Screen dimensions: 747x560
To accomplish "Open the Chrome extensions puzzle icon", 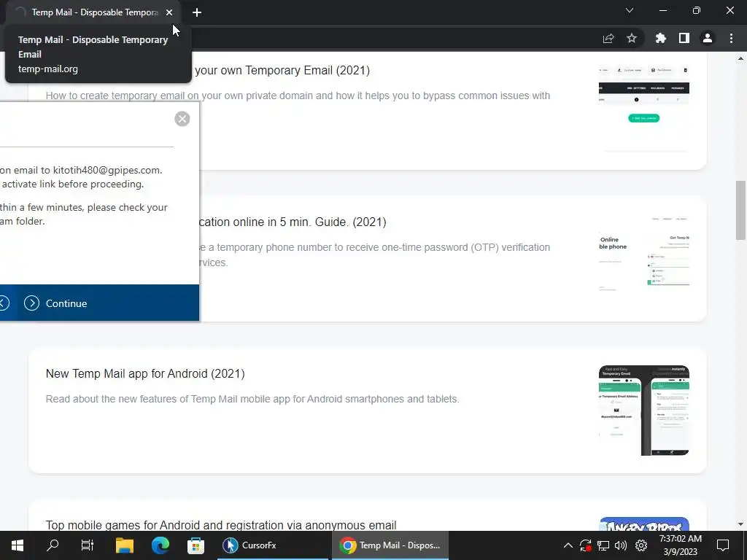I will pos(661,38).
